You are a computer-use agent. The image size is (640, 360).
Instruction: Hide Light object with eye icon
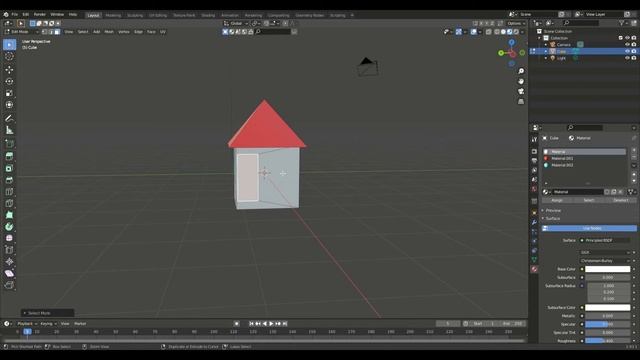(627, 58)
